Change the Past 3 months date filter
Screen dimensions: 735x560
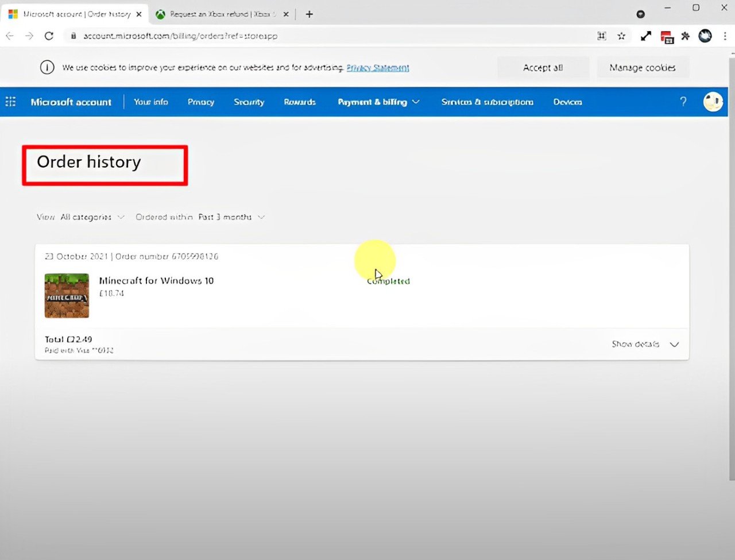[x=231, y=217]
